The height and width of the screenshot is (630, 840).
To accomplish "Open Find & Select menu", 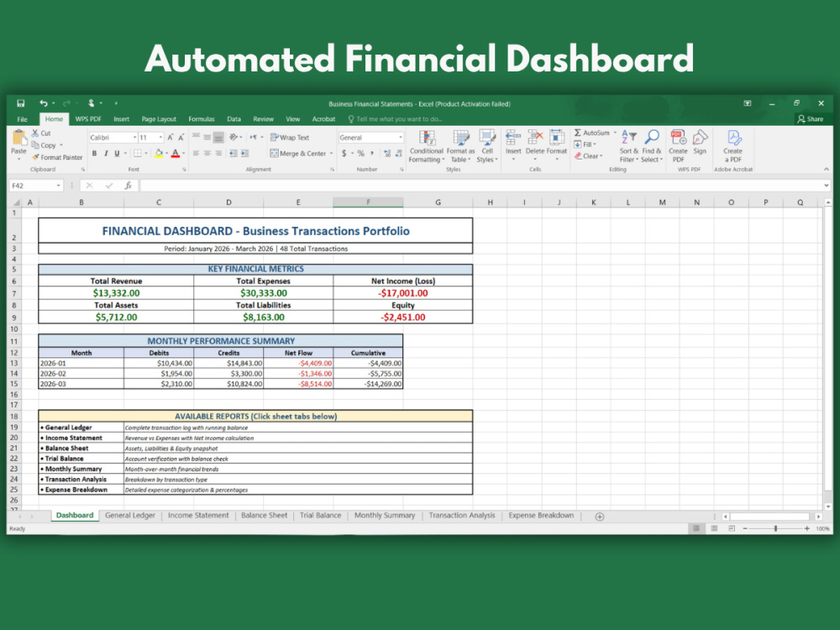I will tap(652, 146).
